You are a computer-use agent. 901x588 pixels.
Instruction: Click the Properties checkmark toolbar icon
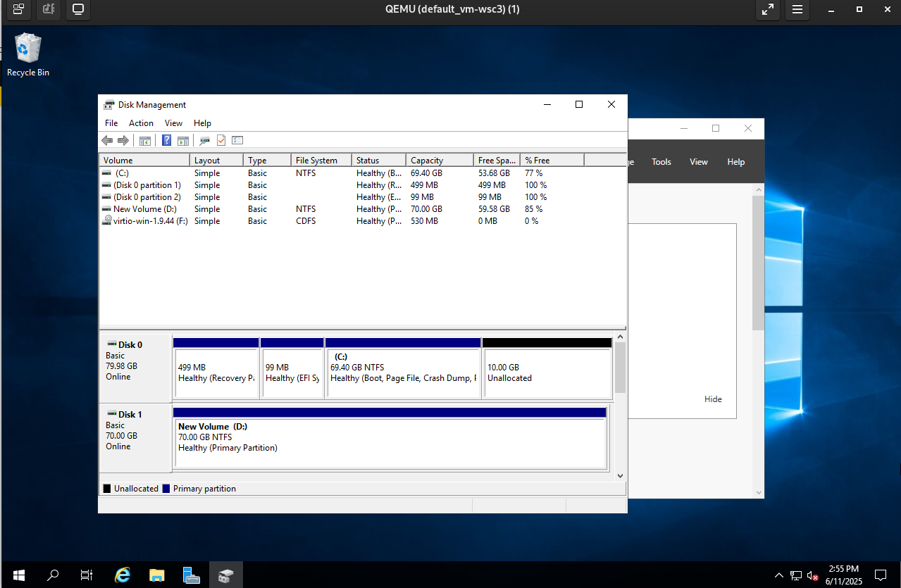[x=221, y=140]
